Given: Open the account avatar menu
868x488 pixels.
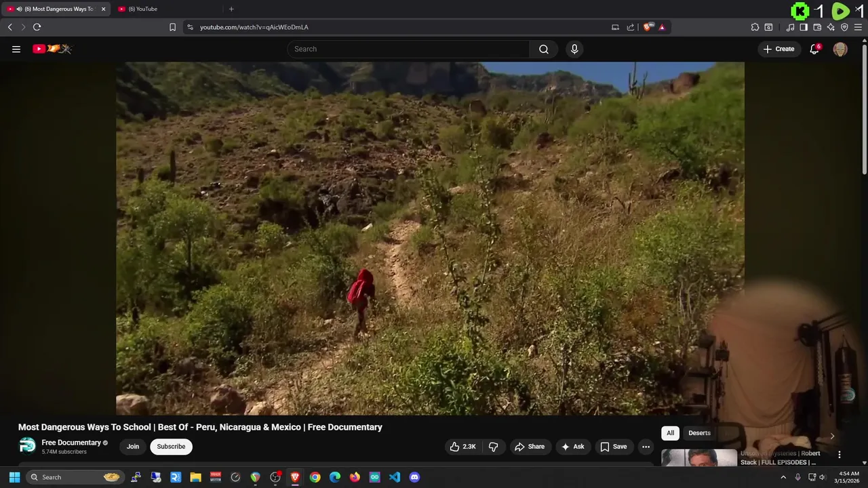Looking at the screenshot, I should coord(840,49).
